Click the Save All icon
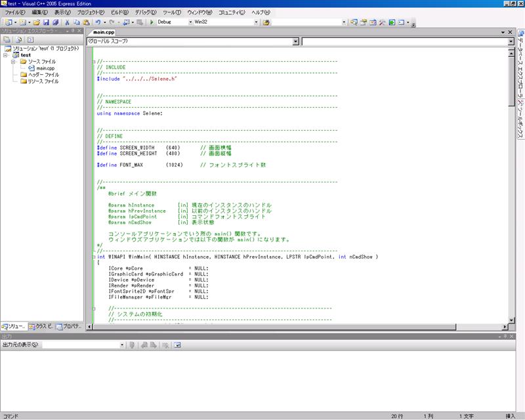The image size is (525, 420). pyautogui.click(x=56, y=22)
